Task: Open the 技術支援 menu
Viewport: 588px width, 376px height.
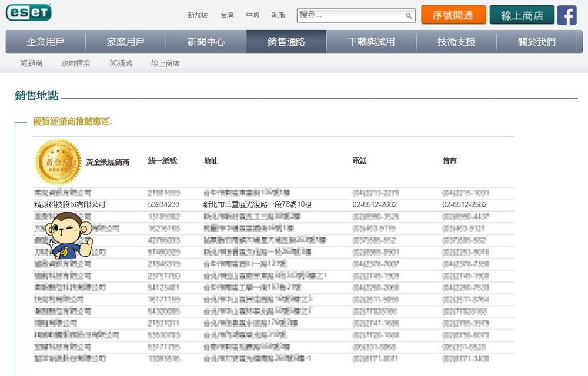Action: pyautogui.click(x=456, y=42)
